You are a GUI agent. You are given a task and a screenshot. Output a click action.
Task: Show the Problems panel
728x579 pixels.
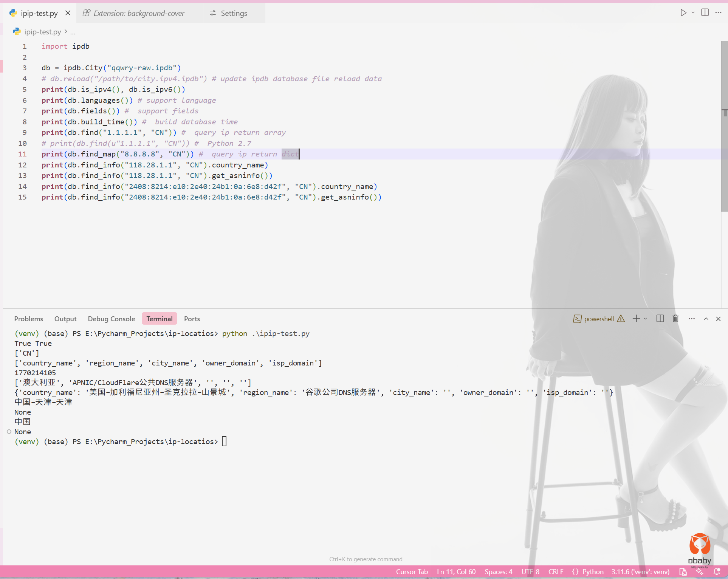(29, 319)
